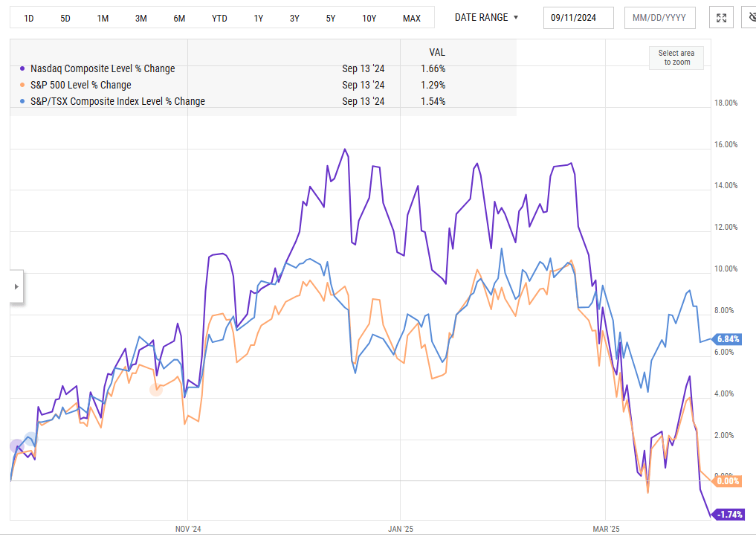Click the 6.84% end value tag

[x=727, y=339]
